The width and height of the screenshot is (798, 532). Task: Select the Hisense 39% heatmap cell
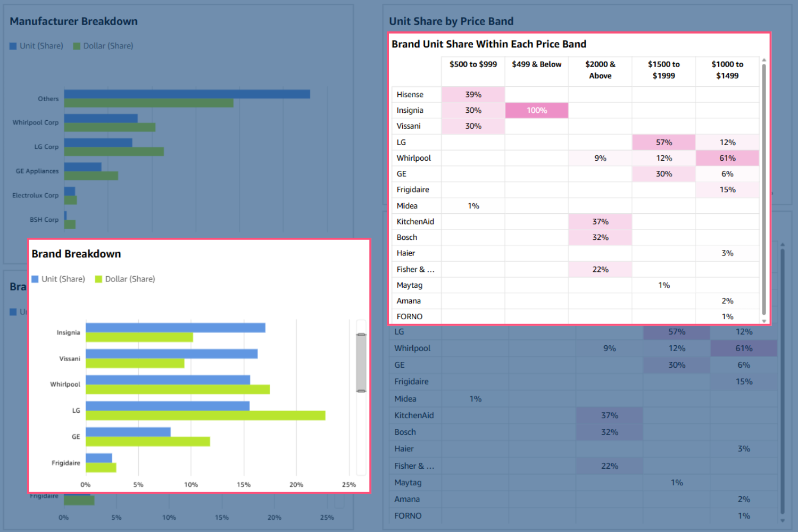473,95
